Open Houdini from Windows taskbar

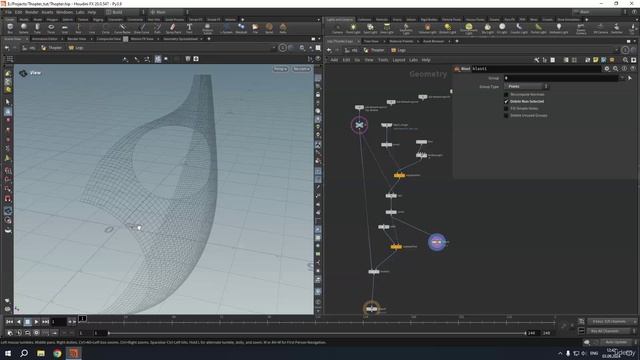coord(74,353)
